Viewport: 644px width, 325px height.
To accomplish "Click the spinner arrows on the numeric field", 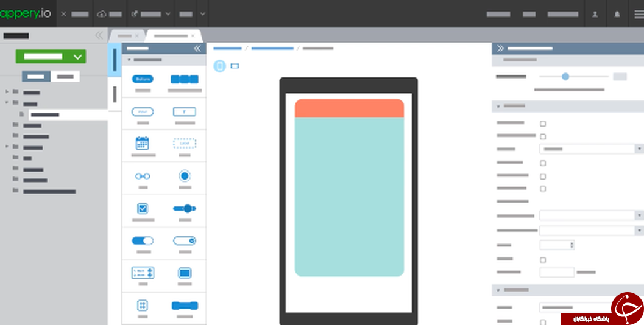I will point(571,245).
